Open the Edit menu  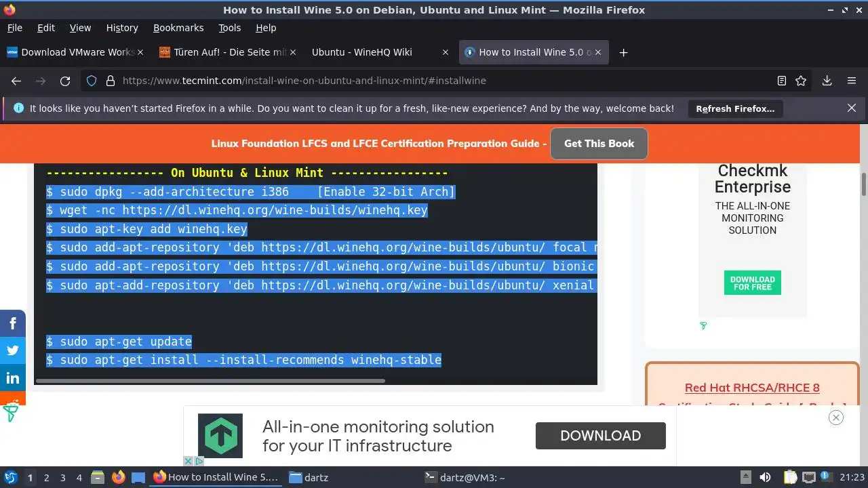click(x=46, y=28)
